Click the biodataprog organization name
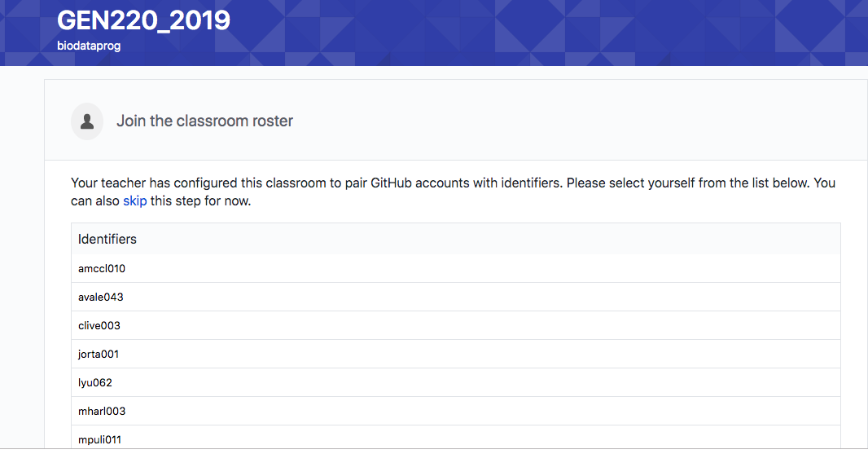868x454 pixels. pyautogui.click(x=89, y=46)
